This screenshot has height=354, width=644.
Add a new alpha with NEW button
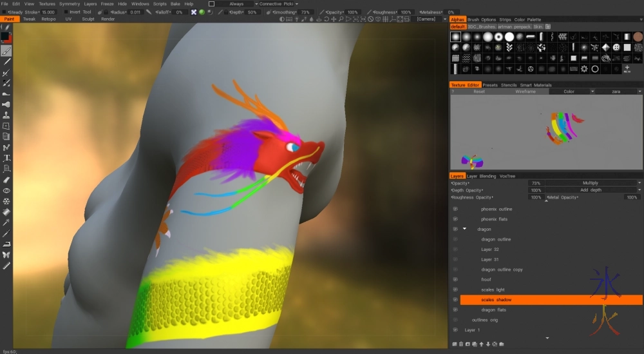click(627, 69)
